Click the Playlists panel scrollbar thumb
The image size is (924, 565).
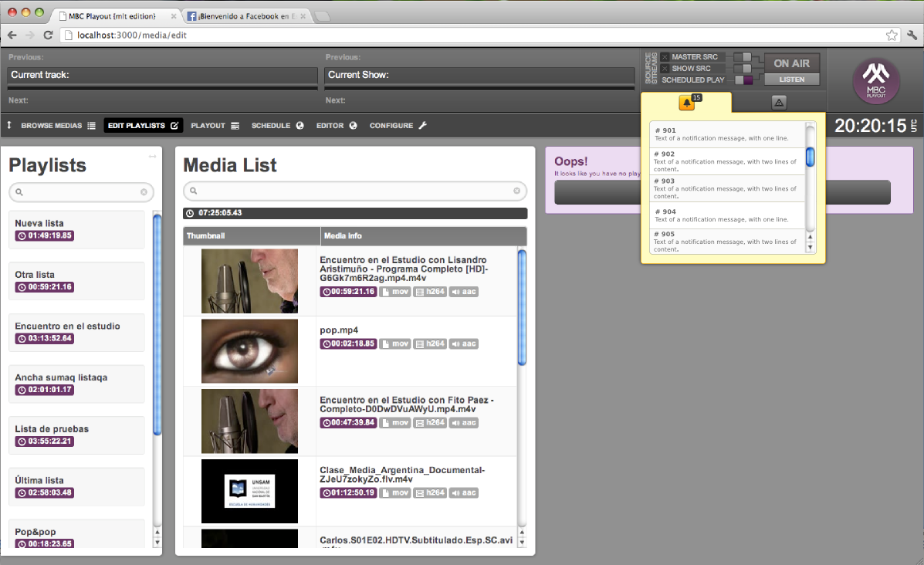(157, 325)
